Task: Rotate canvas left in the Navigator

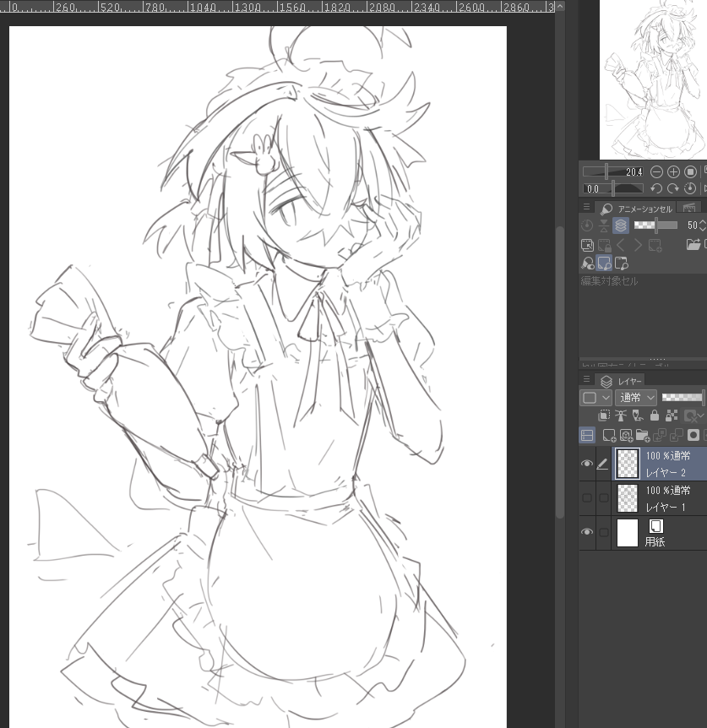Action: (x=656, y=188)
